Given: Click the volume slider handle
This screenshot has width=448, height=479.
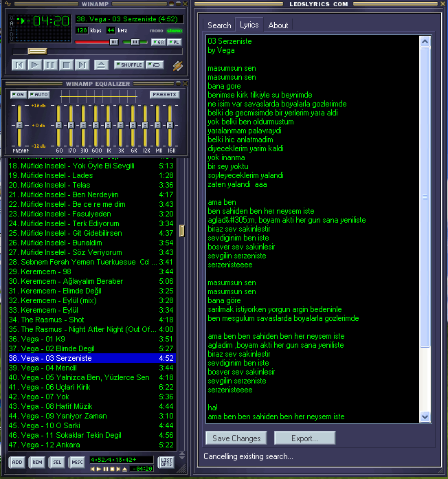Looking at the screenshot, I should click(x=114, y=42).
